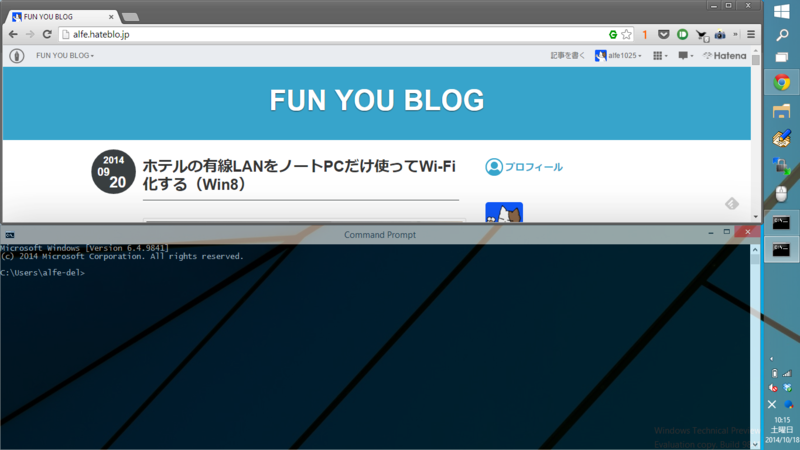Bookmark this page with the star icon
This screenshot has width=800, height=450.
(627, 34)
